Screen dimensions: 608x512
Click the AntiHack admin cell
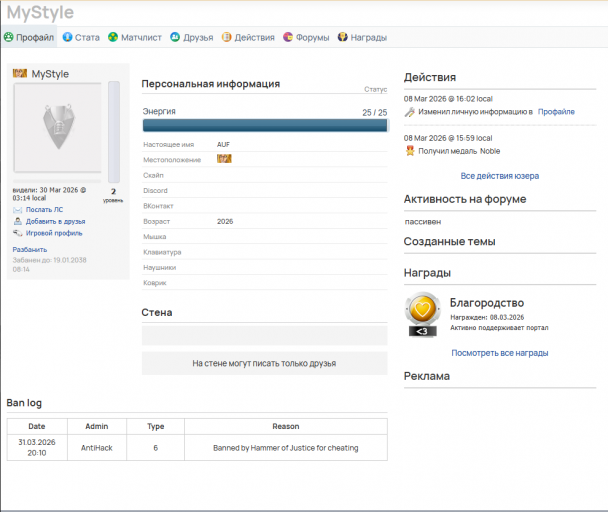point(97,448)
